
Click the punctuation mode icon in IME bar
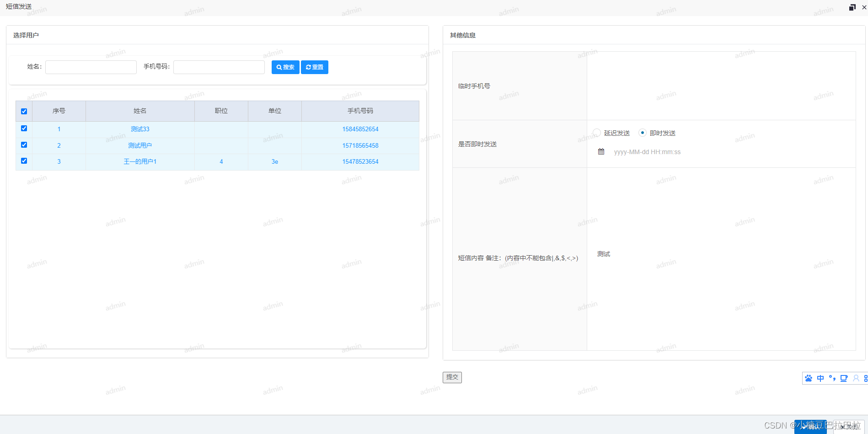832,378
